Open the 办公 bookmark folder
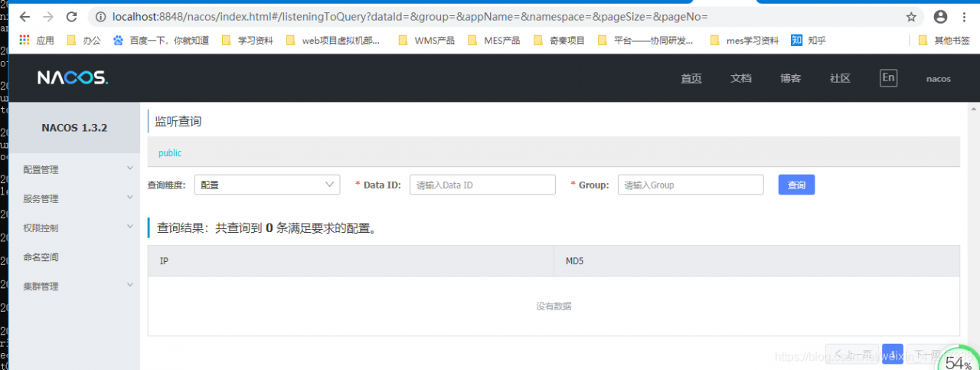Screen dimensions: 980x370 click(x=83, y=41)
